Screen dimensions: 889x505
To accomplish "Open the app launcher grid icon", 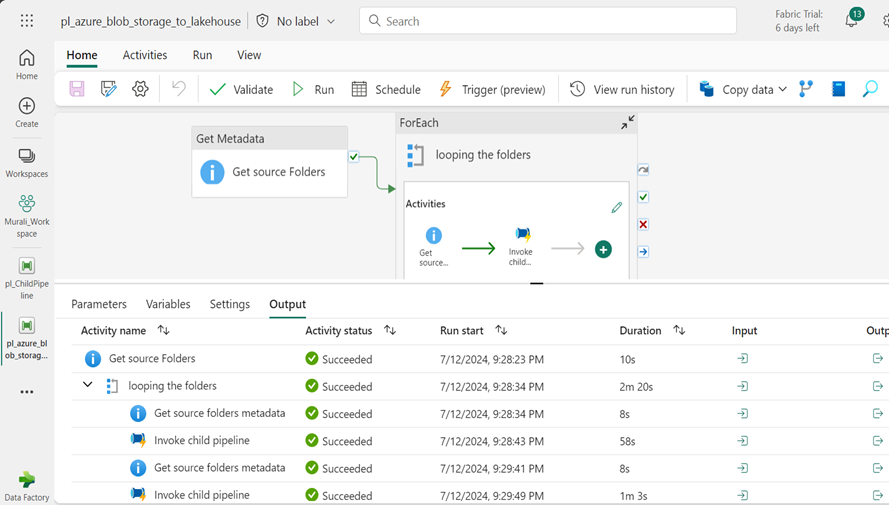I will (27, 21).
